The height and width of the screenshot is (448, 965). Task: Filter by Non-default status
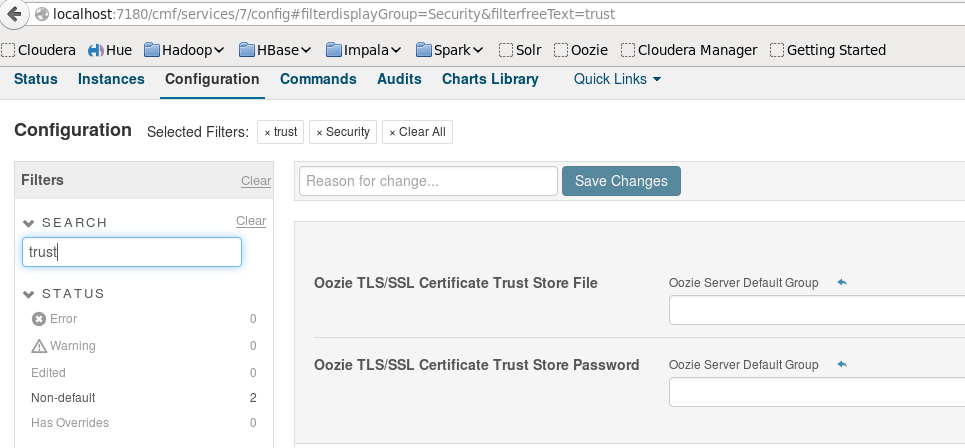(x=62, y=397)
